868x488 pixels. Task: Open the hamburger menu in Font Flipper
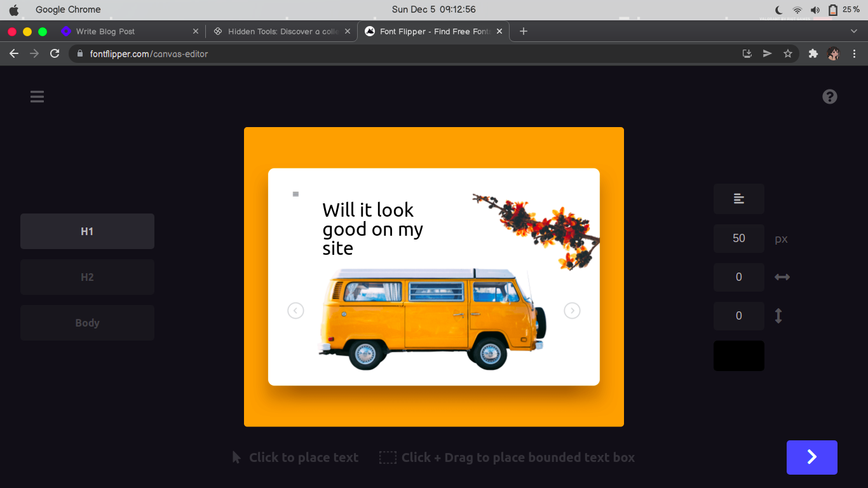pyautogui.click(x=37, y=97)
